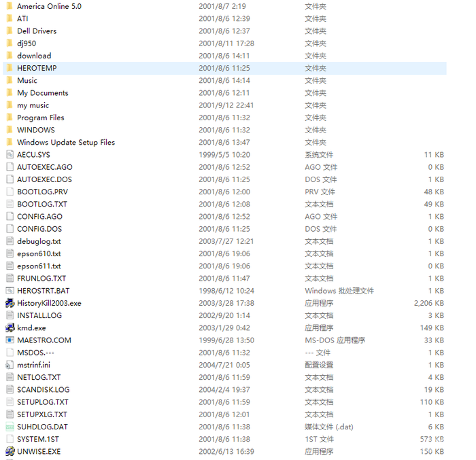
Task: Select the SETUPLOG.TXT file name
Action: 42,402
